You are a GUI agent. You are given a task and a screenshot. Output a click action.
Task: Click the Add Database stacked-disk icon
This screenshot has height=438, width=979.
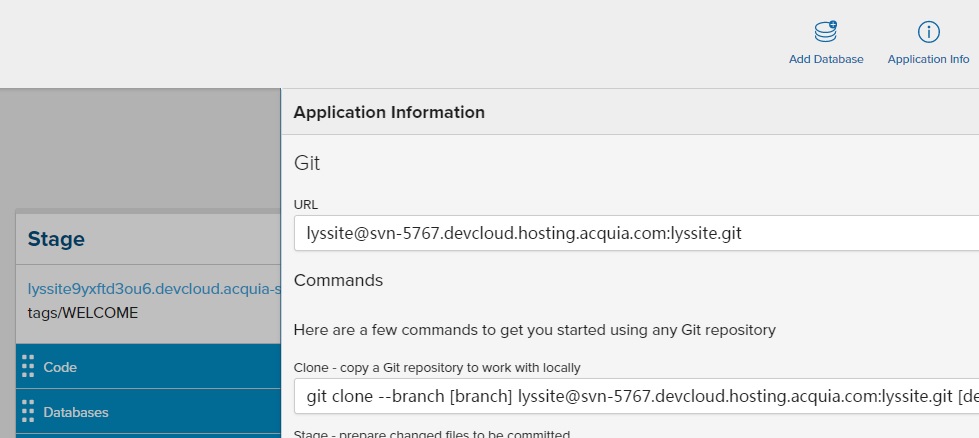pos(826,32)
